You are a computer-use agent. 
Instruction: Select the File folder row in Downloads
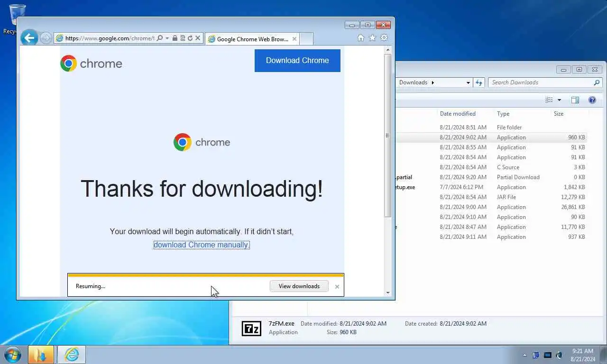coord(491,127)
